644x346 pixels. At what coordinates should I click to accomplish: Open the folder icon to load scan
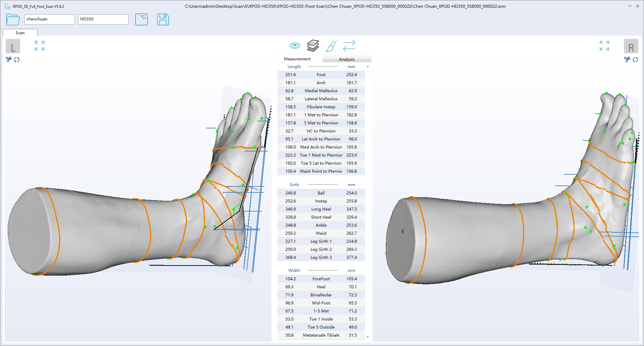pyautogui.click(x=13, y=19)
